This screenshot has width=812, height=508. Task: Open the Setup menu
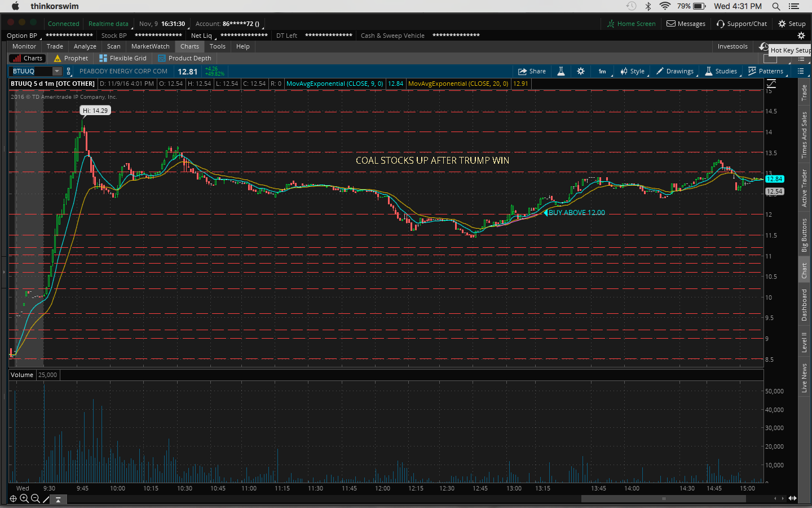pos(792,24)
